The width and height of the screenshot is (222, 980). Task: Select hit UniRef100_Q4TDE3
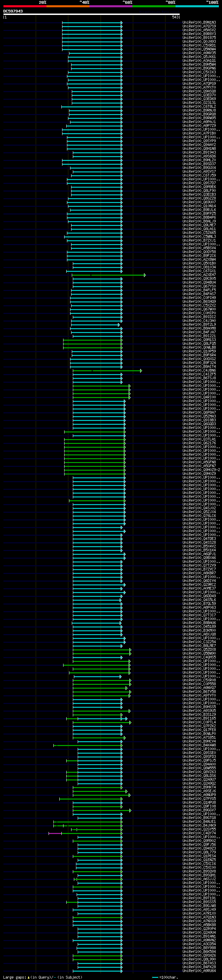coord(199,539)
